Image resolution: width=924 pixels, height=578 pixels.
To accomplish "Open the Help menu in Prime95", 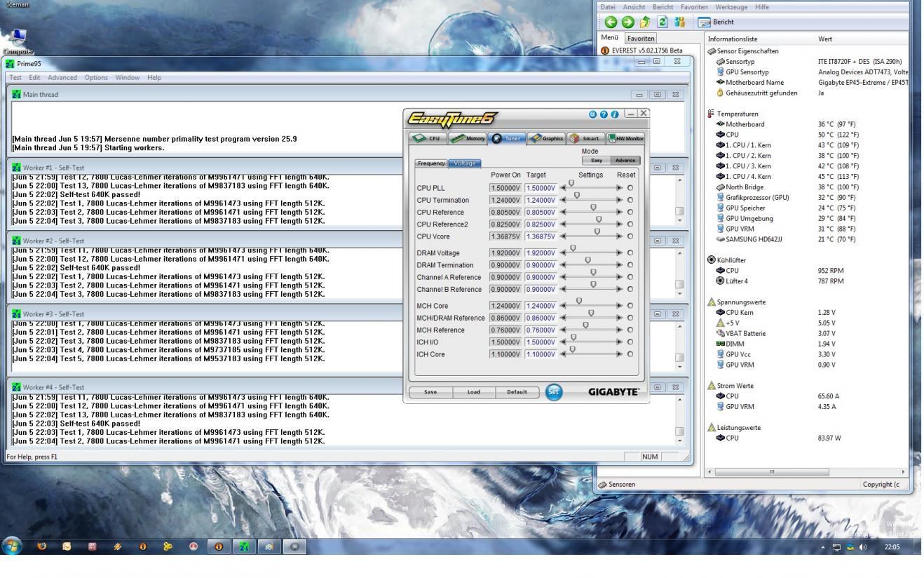I will 154,77.
